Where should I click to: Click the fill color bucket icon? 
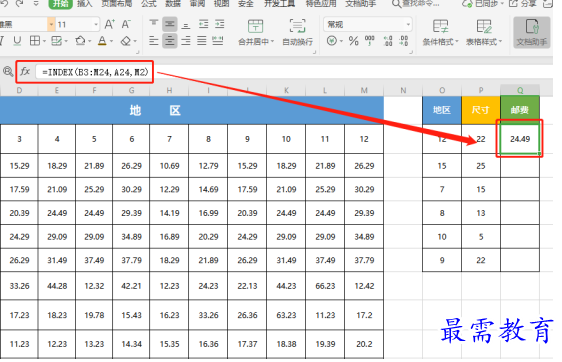tap(80, 41)
